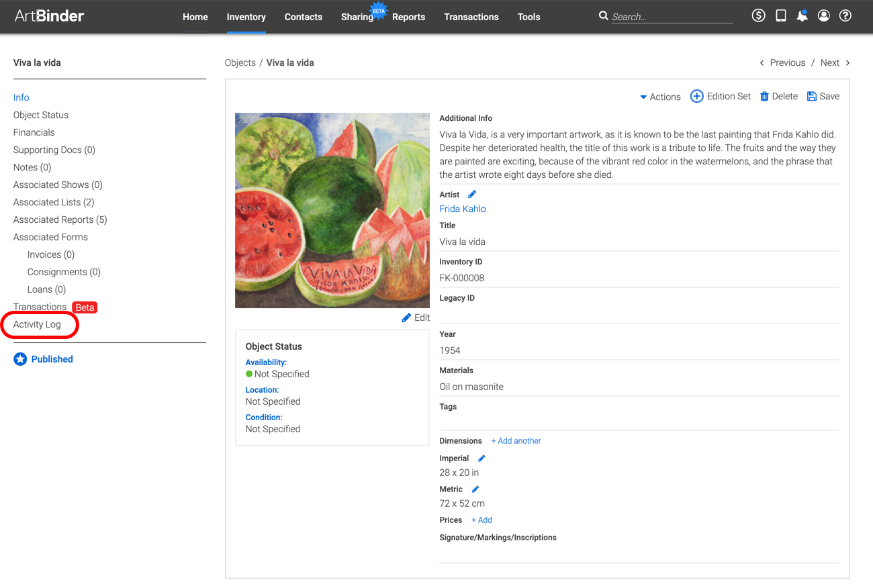Open the Contacts menu
The width and height of the screenshot is (873, 588).
[x=304, y=17]
